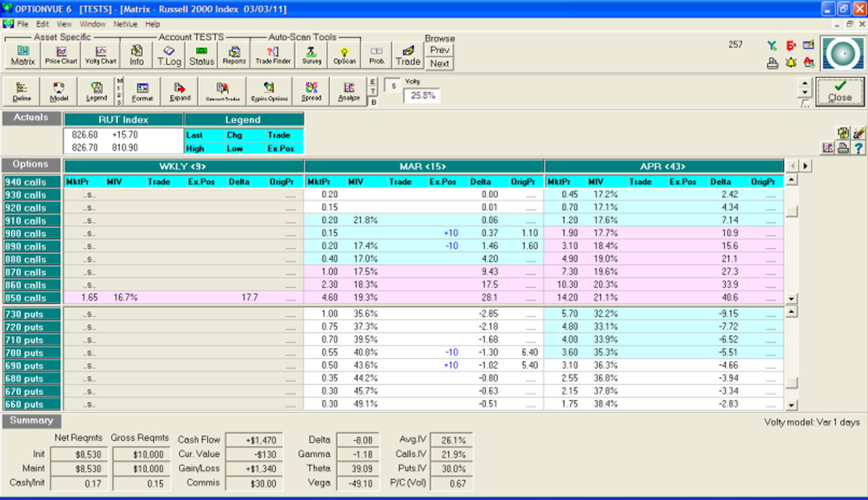The image size is (868, 500).
Task: Toggle the M123 column strip
Action: 120,92
